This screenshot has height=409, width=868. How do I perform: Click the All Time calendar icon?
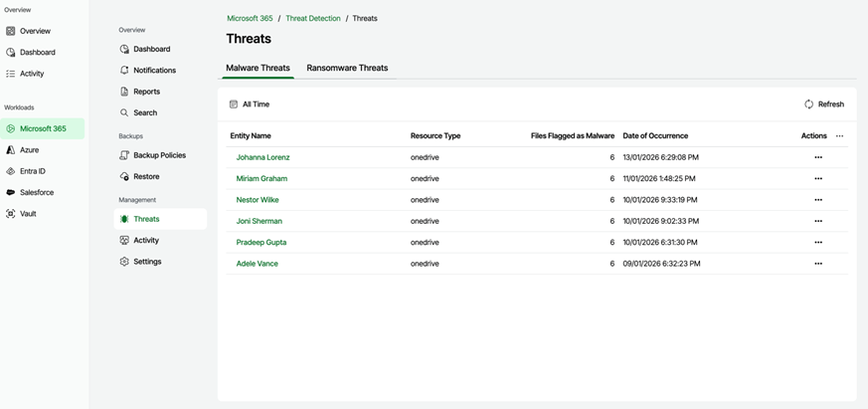(234, 104)
